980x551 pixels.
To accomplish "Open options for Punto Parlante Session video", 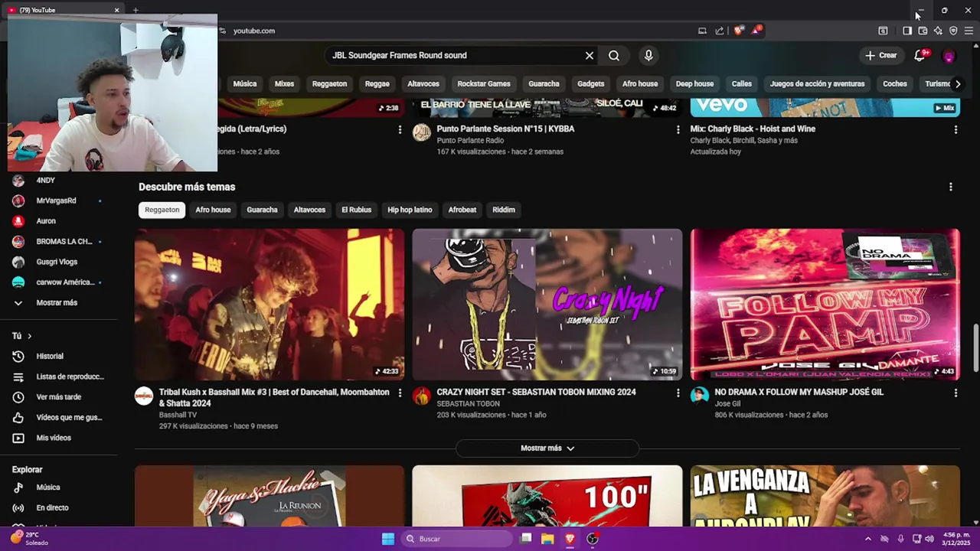I will pos(678,129).
